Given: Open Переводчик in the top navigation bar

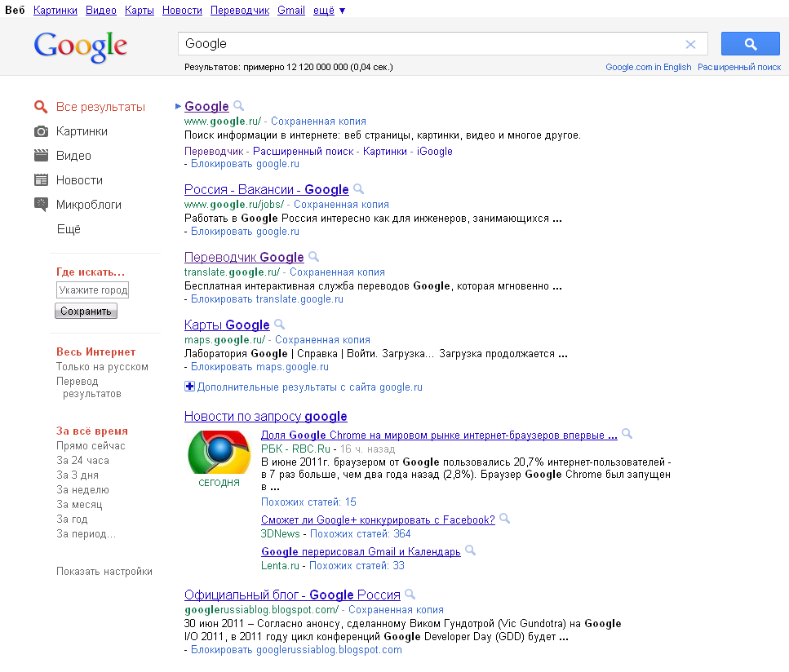Looking at the screenshot, I should coord(240,11).
